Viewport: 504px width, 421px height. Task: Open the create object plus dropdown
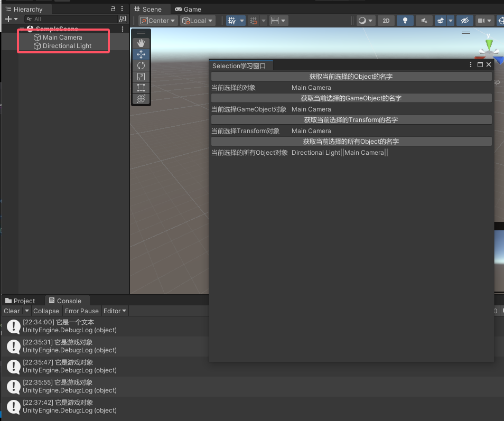coord(11,20)
